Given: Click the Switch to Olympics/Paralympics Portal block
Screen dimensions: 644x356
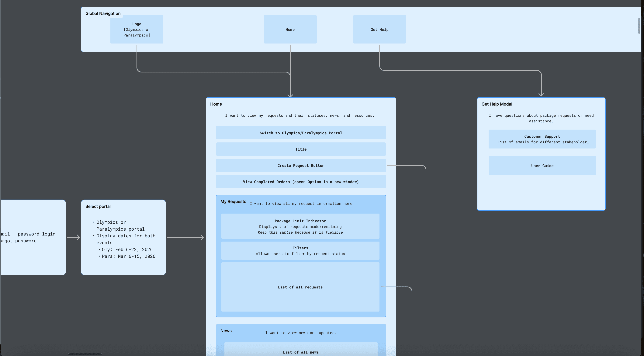Looking at the screenshot, I should click(301, 133).
